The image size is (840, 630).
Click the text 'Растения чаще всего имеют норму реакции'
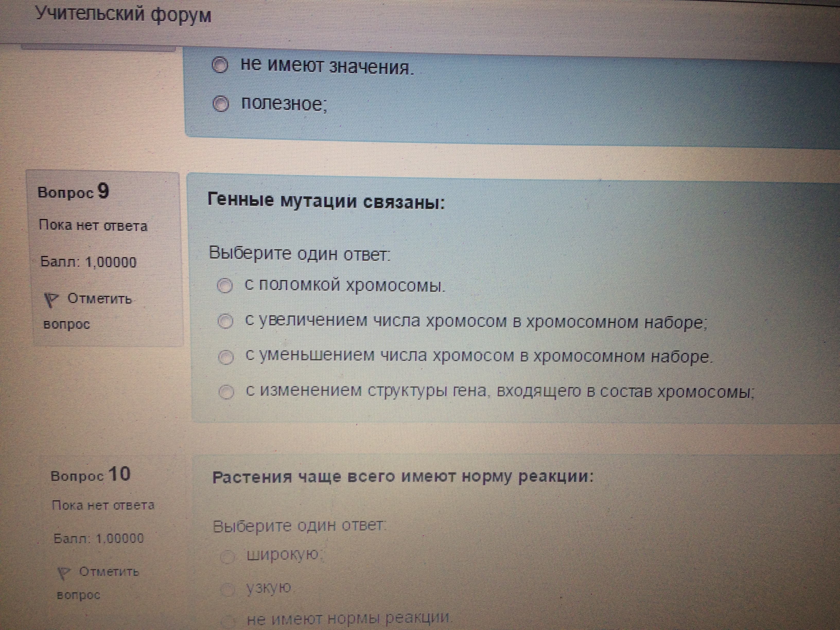coord(402,477)
